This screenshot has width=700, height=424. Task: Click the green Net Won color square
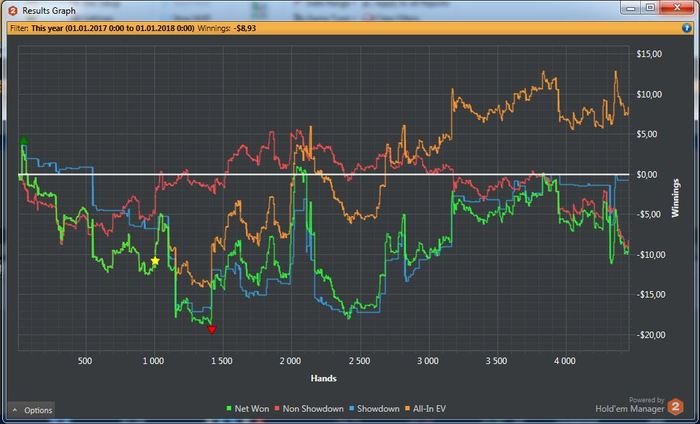click(x=228, y=409)
